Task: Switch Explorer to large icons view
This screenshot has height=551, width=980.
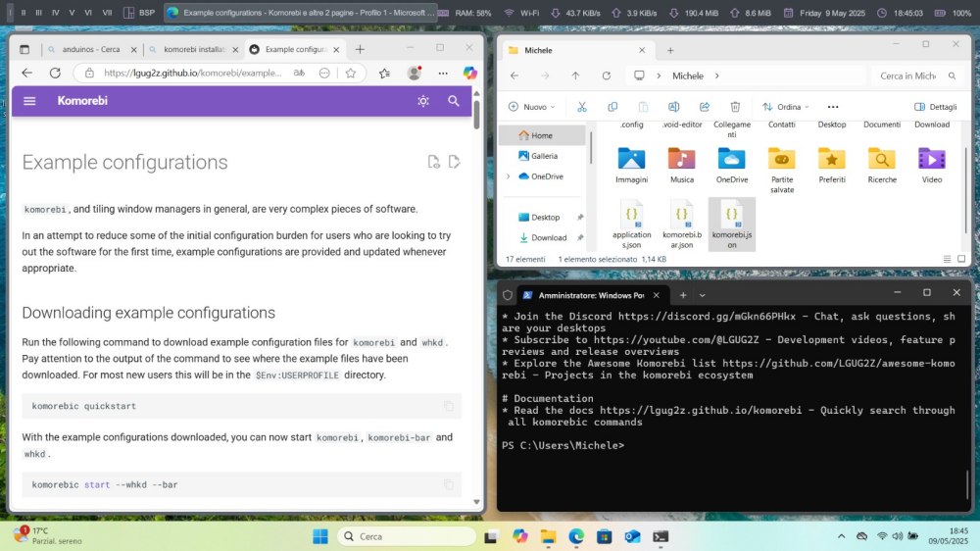Action: pyautogui.click(x=961, y=259)
